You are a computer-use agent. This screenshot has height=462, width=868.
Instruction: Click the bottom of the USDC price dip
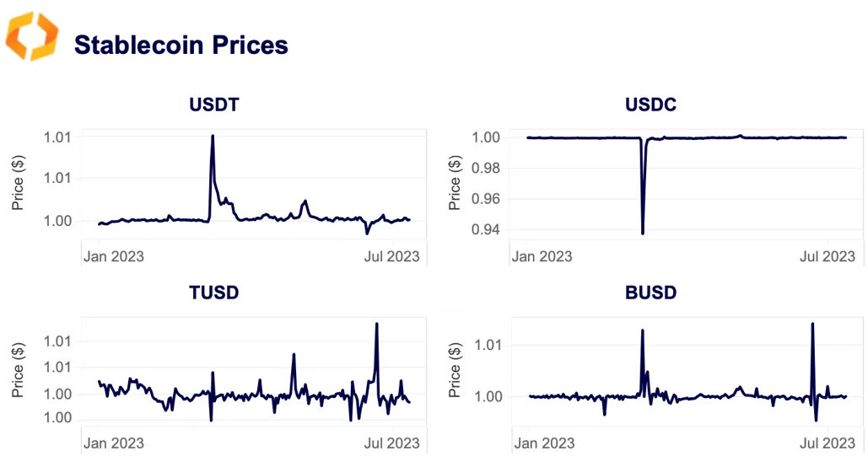[643, 233]
